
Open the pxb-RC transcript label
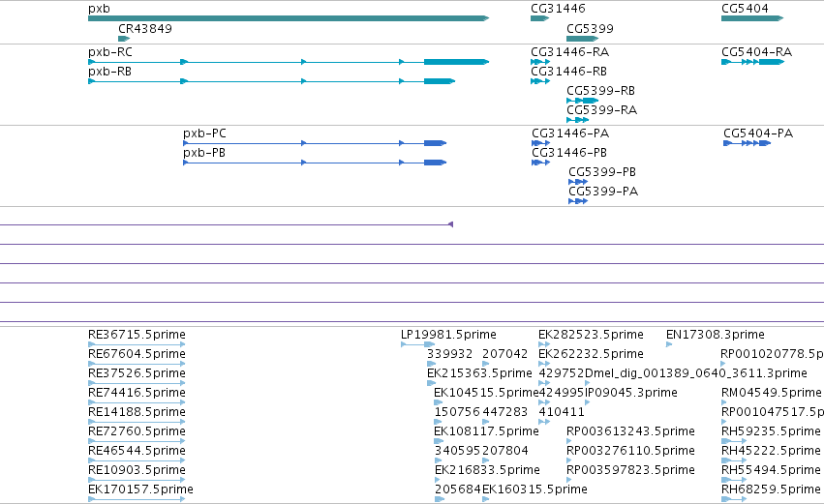(x=110, y=52)
